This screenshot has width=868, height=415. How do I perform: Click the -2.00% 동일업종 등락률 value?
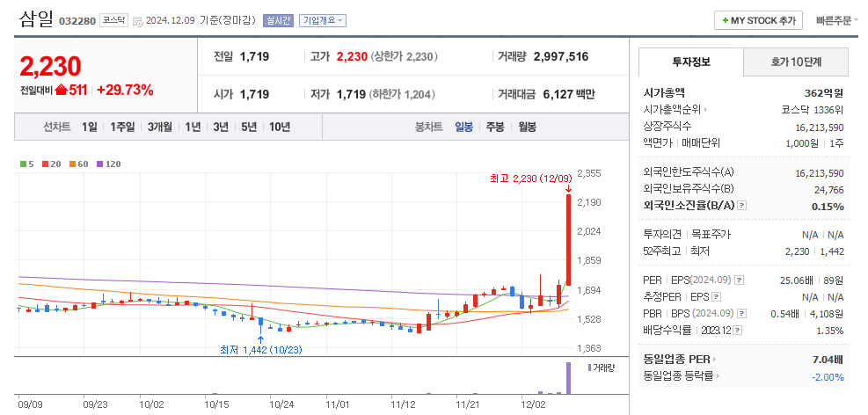827,377
